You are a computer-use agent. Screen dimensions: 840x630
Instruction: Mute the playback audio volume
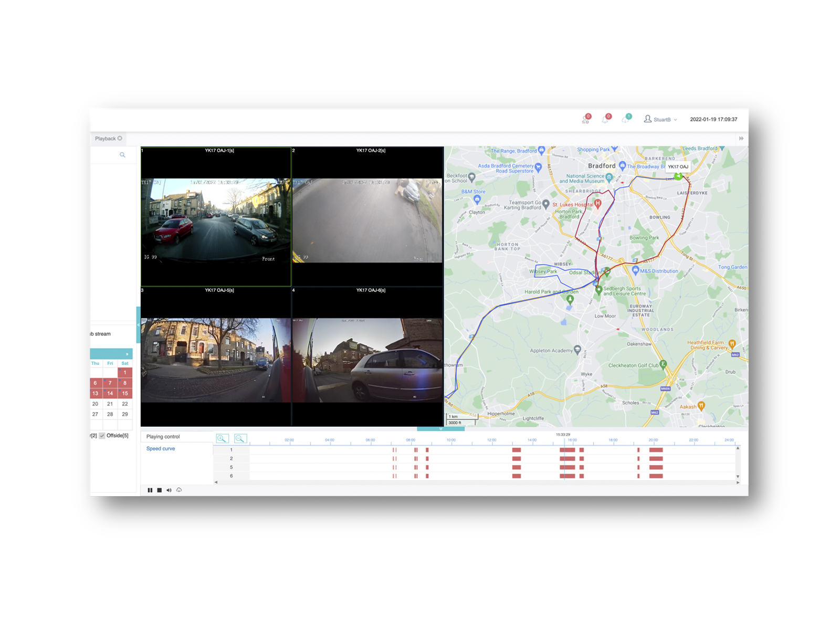(x=169, y=490)
